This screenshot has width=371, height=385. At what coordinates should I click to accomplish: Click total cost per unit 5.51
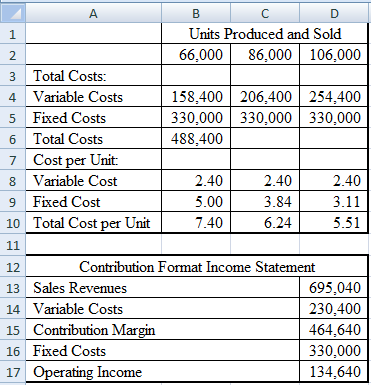pyautogui.click(x=334, y=223)
